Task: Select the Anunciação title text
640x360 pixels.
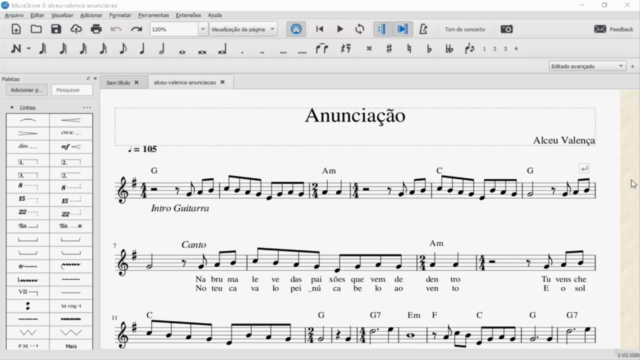Action: [x=355, y=116]
